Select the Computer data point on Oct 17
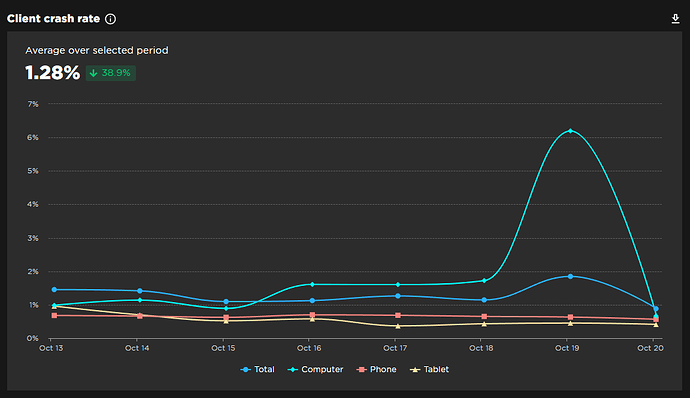 click(x=398, y=284)
